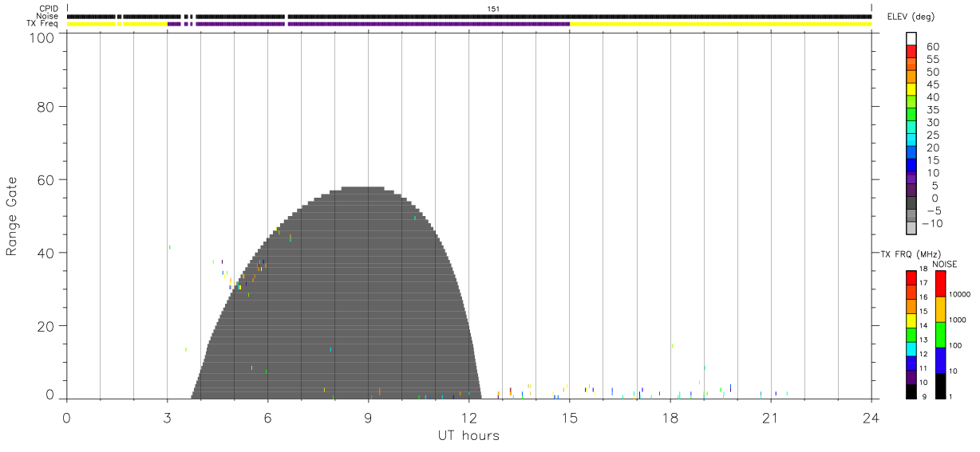Click the 'CPID' label
980x452 pixels.
pyautogui.click(x=49, y=9)
